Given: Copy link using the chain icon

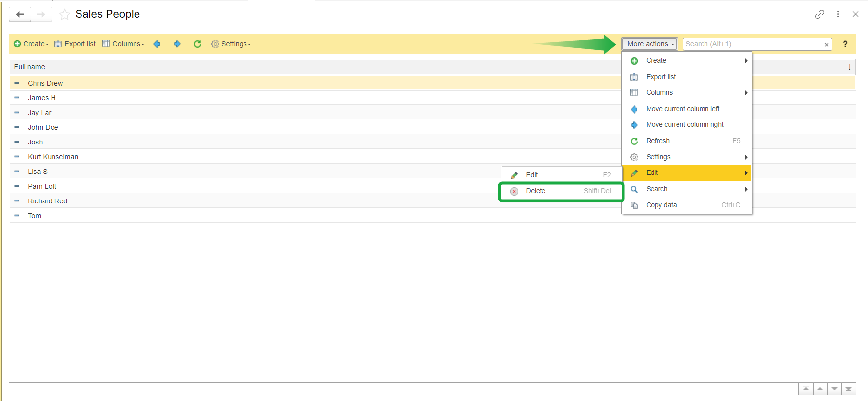Looking at the screenshot, I should [819, 14].
